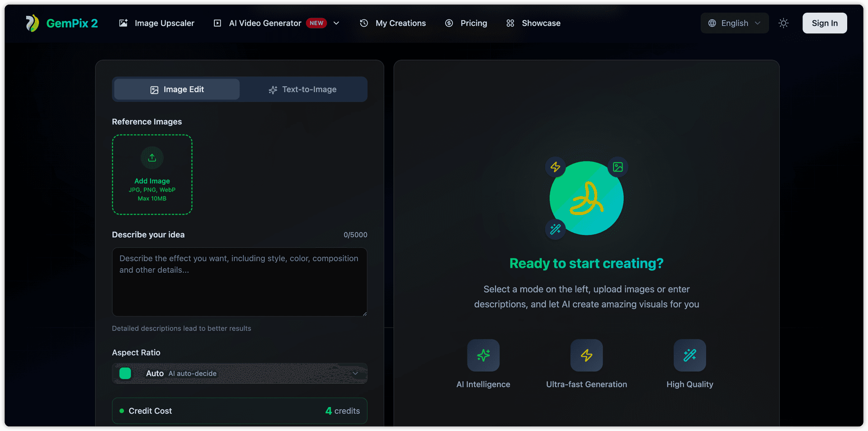
Task: Click the green Auto aspect ratio swatch
Action: tap(125, 373)
